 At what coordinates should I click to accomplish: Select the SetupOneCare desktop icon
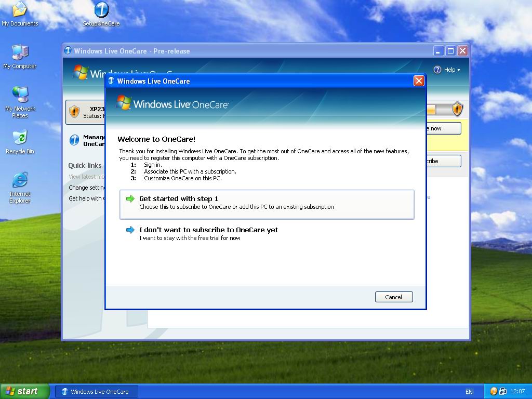point(101,14)
